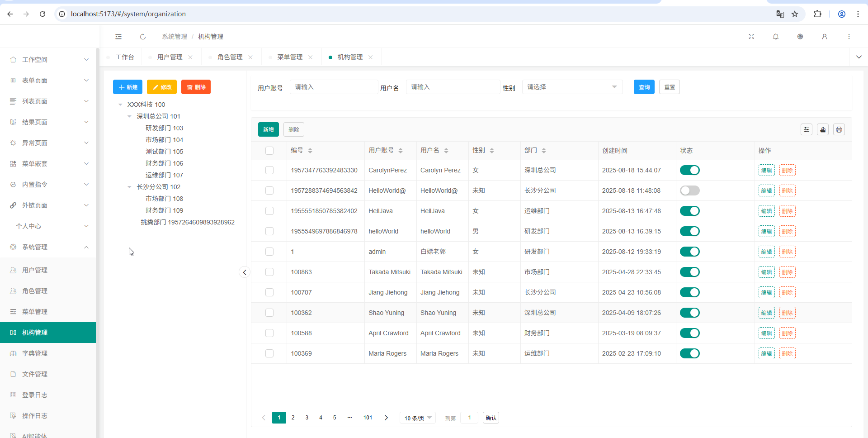Click 删除 for the April Crawford row

[x=788, y=333]
